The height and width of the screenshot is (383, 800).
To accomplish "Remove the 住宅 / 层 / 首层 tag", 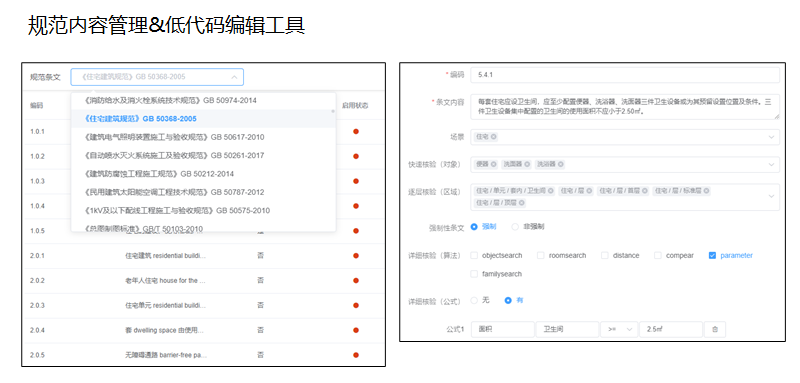I will [x=645, y=191].
